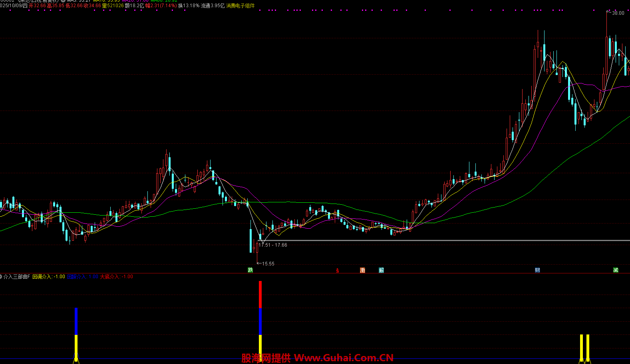The image size is (630, 364).
Task: Click the leftmost blue-yellow signal bar
Action: pos(76,333)
